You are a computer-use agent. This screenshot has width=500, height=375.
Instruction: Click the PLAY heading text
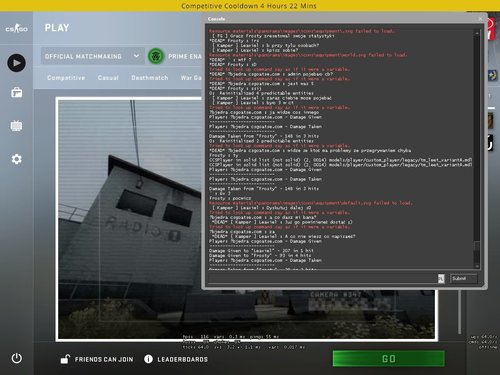click(57, 28)
